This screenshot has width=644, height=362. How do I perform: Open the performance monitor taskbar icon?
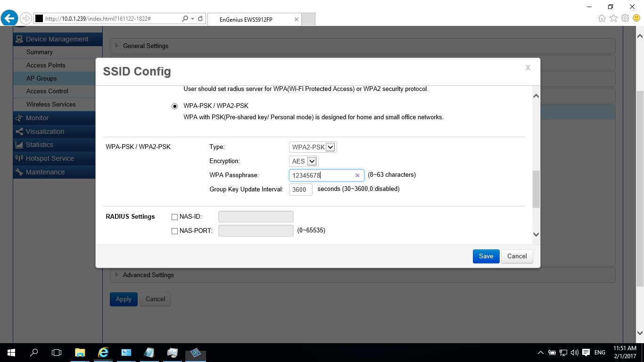[172, 352]
